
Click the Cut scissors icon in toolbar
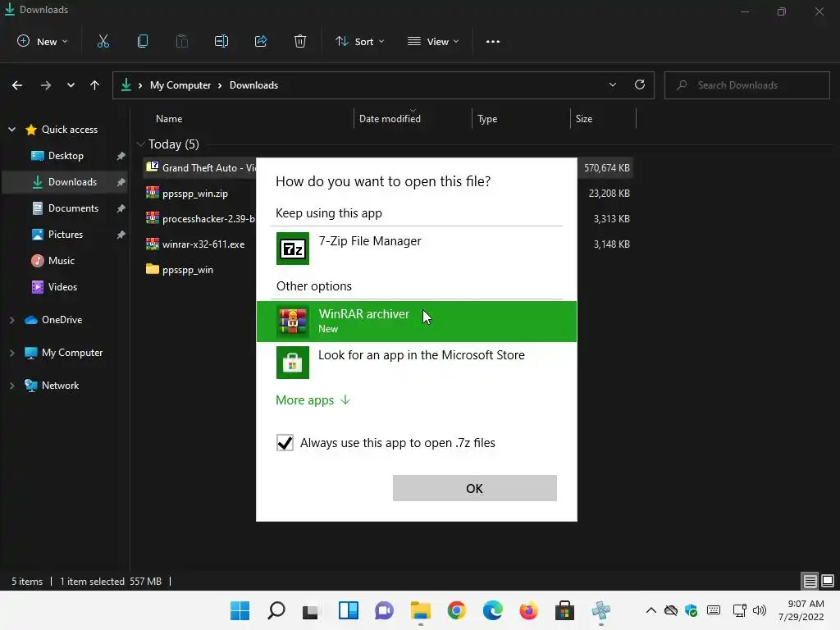pos(103,41)
